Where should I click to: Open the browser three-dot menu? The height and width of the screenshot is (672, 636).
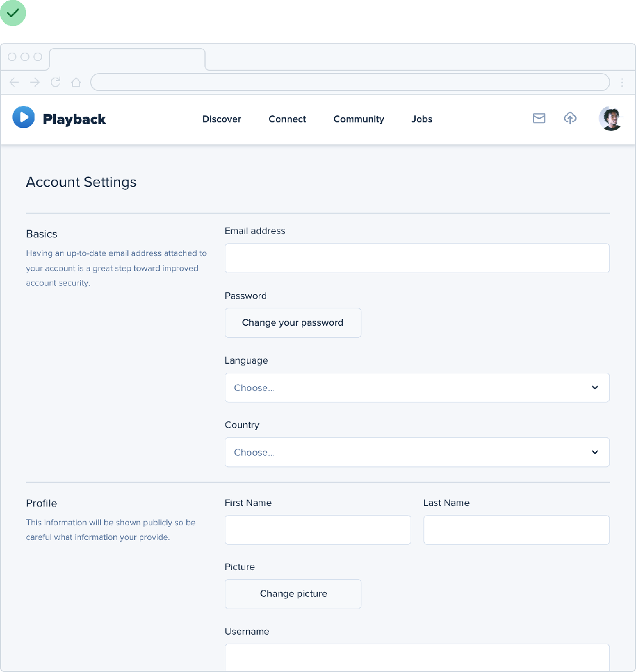622,82
